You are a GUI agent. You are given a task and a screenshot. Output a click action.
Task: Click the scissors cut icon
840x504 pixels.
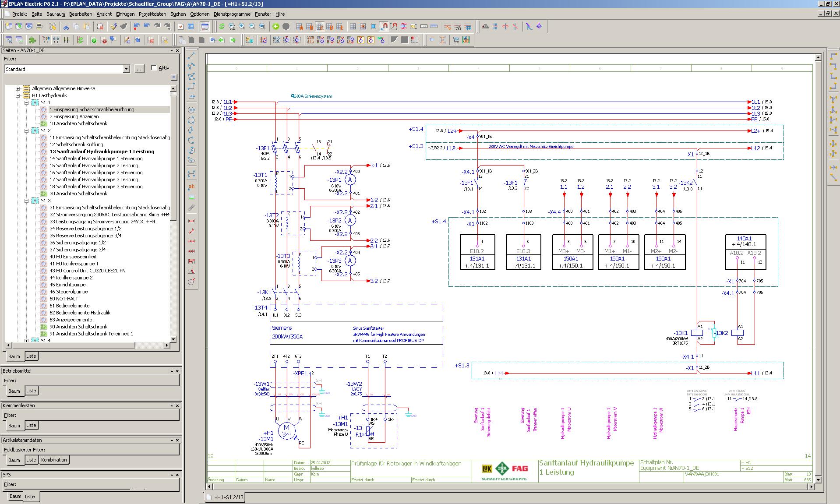click(x=66, y=26)
